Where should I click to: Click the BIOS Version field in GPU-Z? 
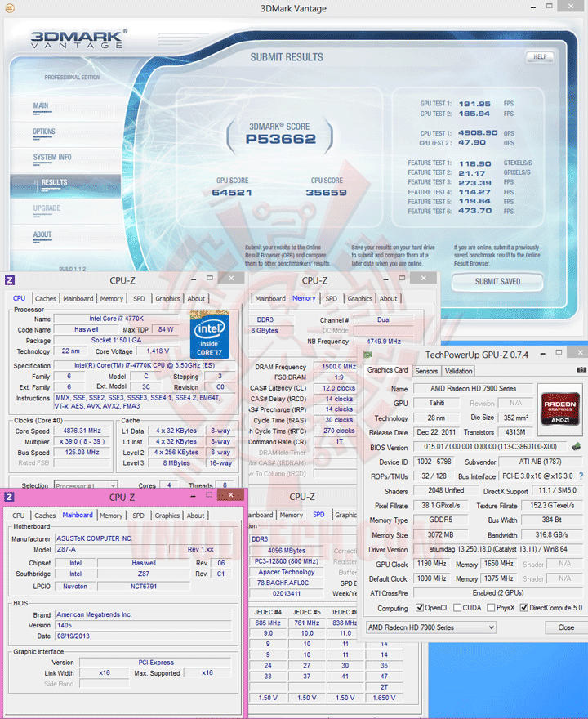click(x=490, y=446)
